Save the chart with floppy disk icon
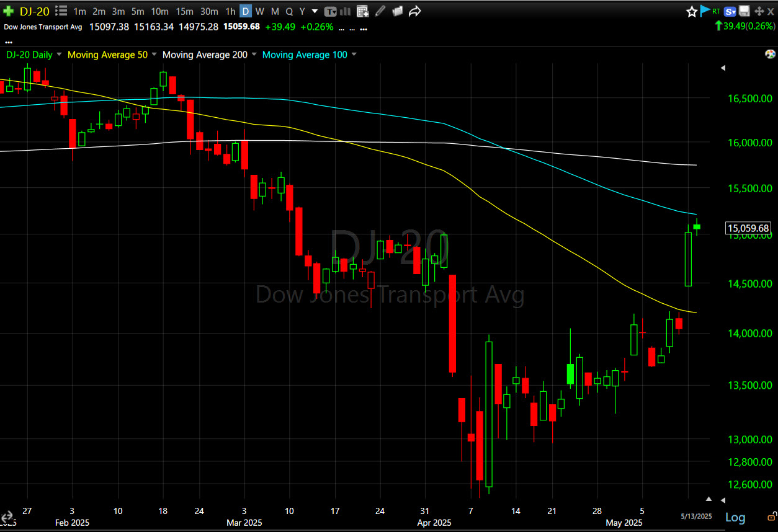Screen dimensions: 778x532 point(744,11)
